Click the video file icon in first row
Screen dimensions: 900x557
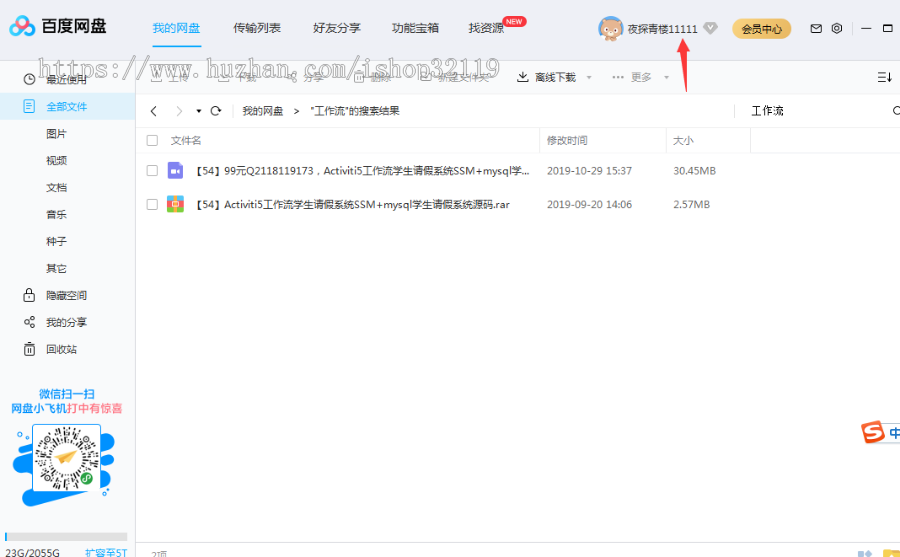175,171
